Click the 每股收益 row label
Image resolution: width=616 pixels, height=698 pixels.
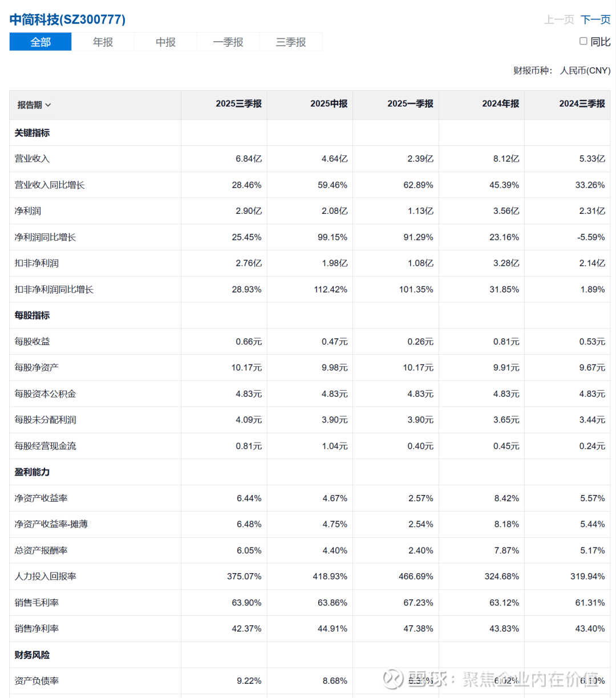click(x=32, y=342)
